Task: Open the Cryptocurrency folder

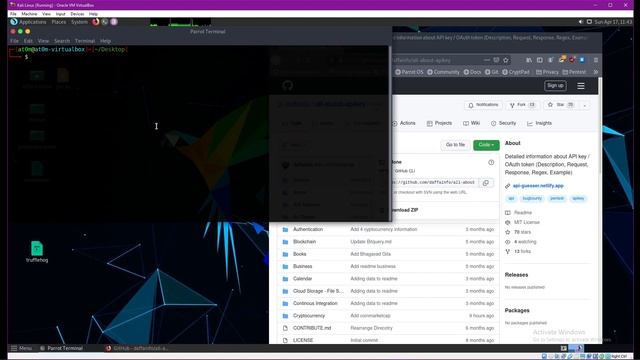Action: coord(309,316)
